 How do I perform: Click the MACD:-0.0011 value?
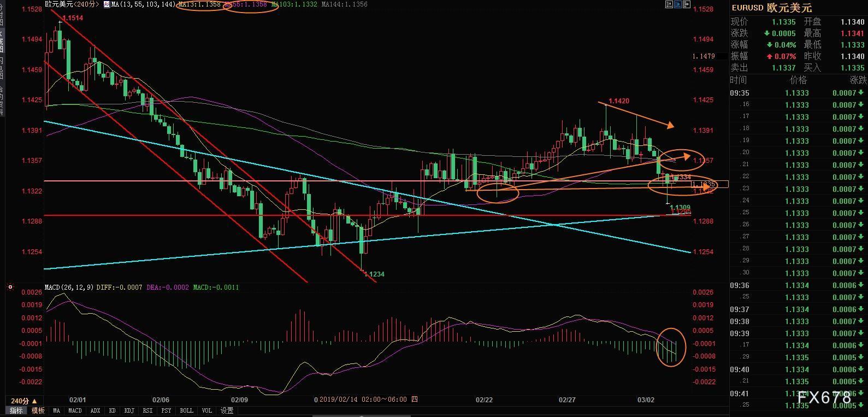(216, 287)
